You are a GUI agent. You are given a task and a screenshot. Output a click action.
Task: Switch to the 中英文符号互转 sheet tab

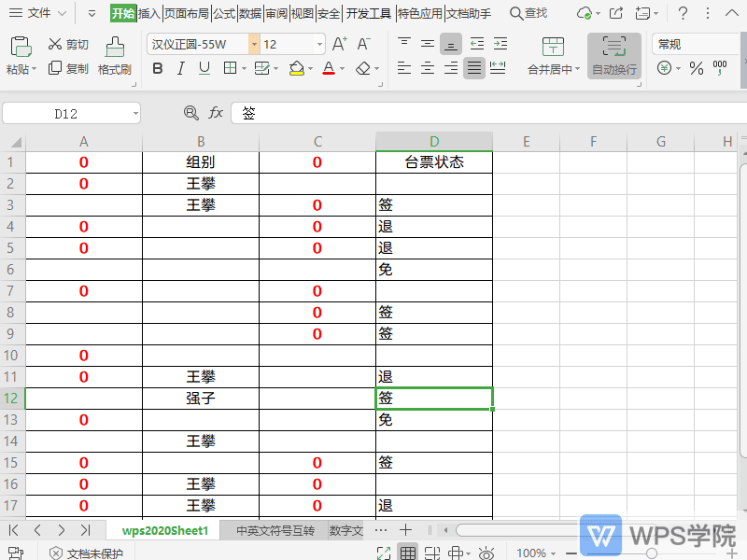tap(274, 529)
